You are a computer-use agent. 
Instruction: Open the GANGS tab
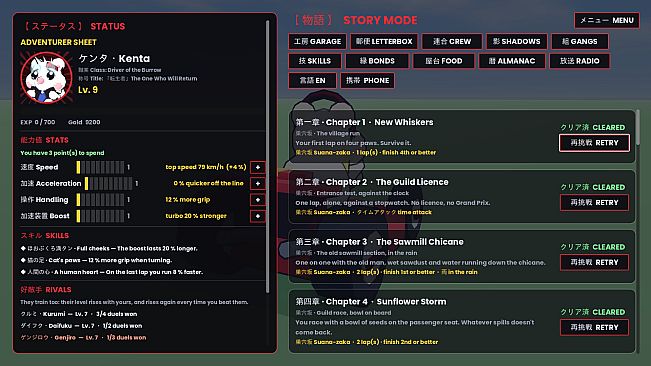pyautogui.click(x=580, y=41)
